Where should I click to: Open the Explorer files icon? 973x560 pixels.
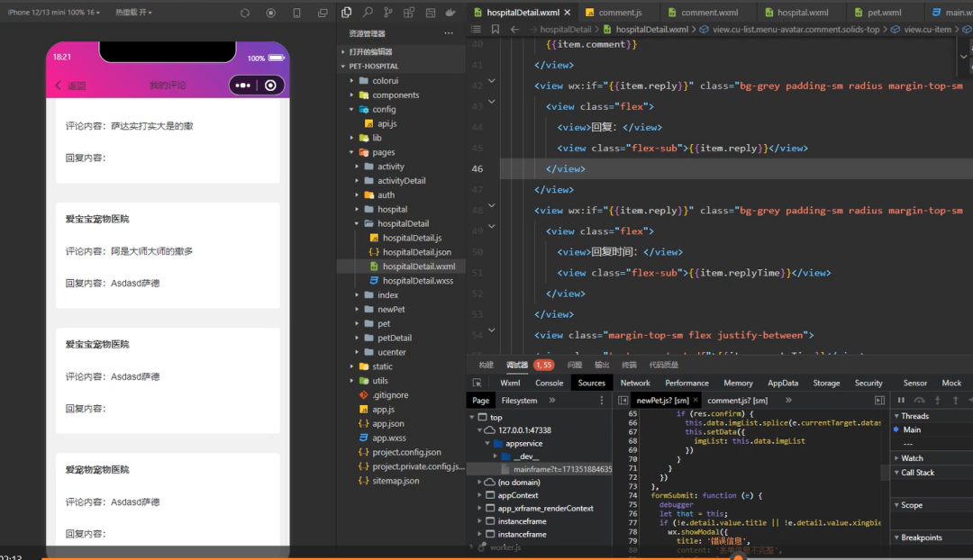pyautogui.click(x=347, y=12)
